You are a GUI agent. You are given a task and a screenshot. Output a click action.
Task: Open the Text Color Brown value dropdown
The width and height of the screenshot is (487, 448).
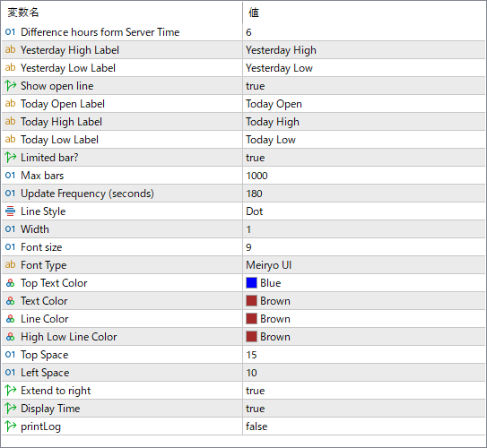pos(364,301)
